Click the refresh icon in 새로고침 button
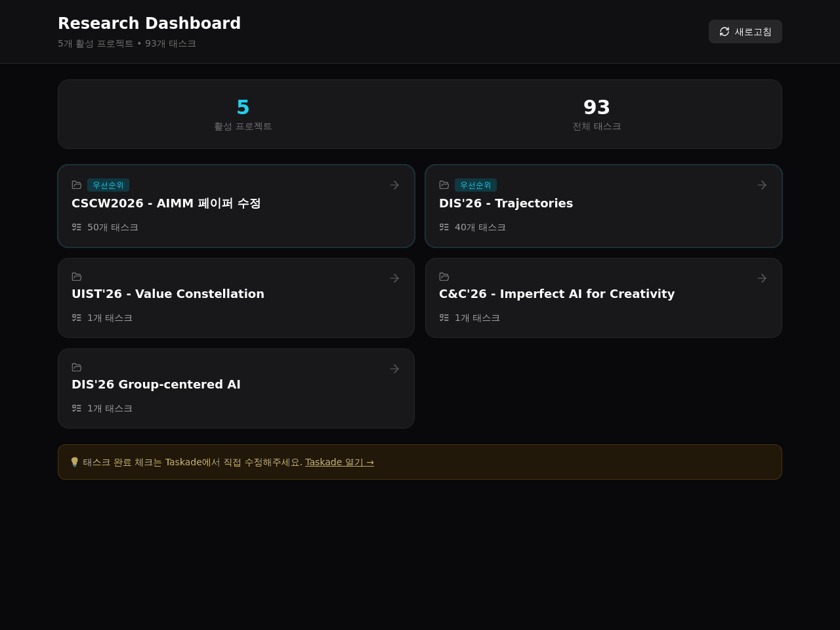 click(724, 31)
